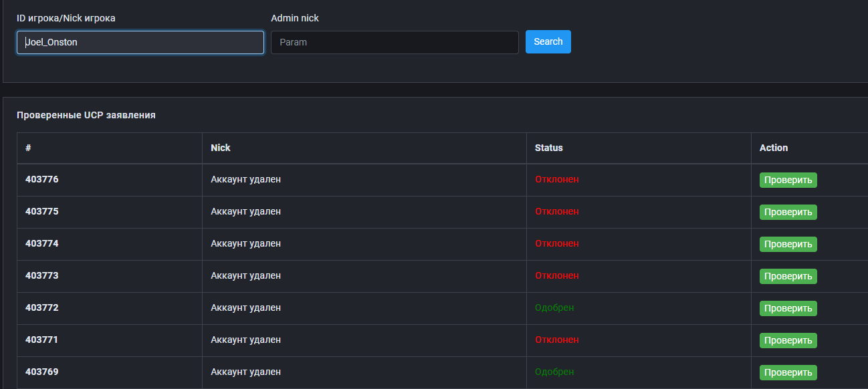Select 'Аккаунт удален' cell in row 403769
This screenshot has height=389, width=868.
click(x=245, y=372)
